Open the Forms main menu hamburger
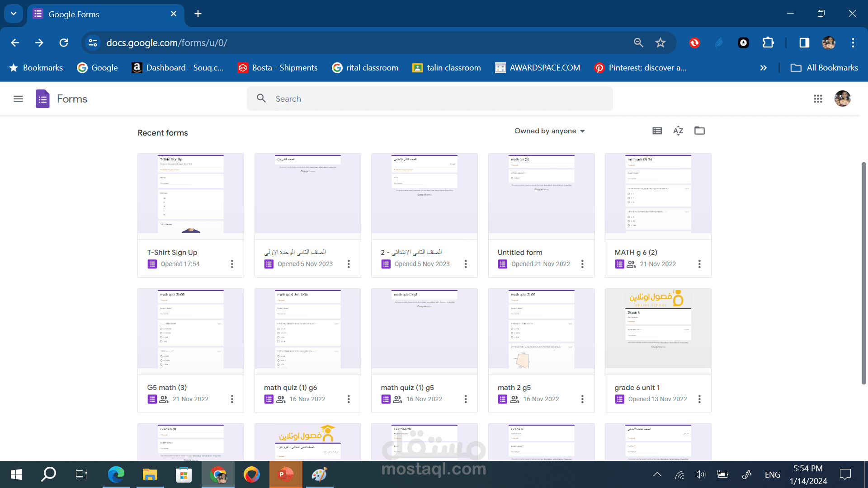868x488 pixels. click(x=18, y=99)
